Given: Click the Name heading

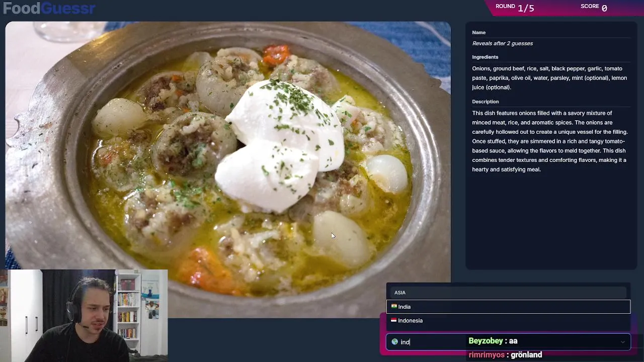Looking at the screenshot, I should coord(478,33).
